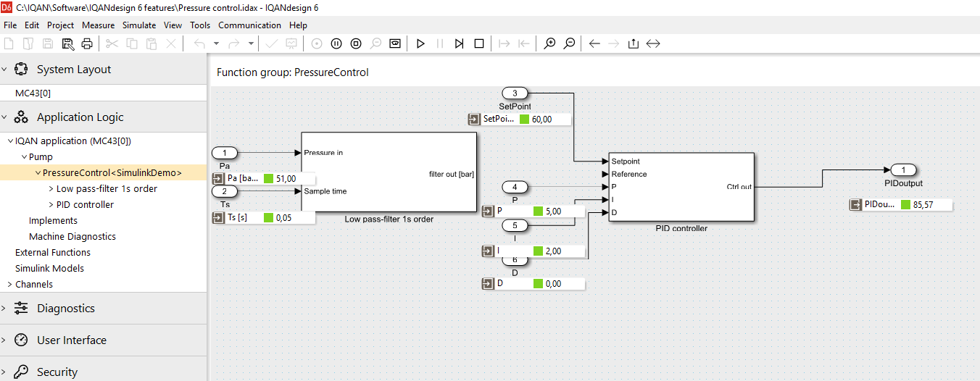The image size is (980, 381).
Task: Expand the Low pass-filter 1s order node
Action: tap(51, 189)
